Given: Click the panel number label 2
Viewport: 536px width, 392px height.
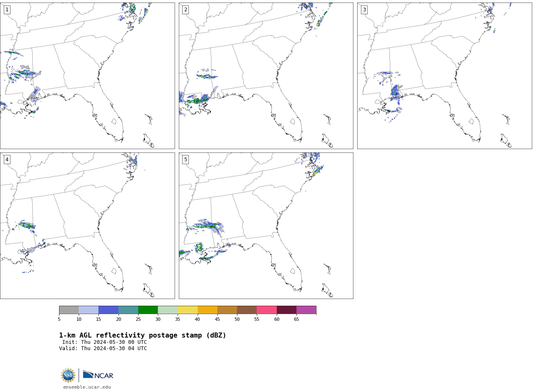Looking at the screenshot, I should [186, 10].
